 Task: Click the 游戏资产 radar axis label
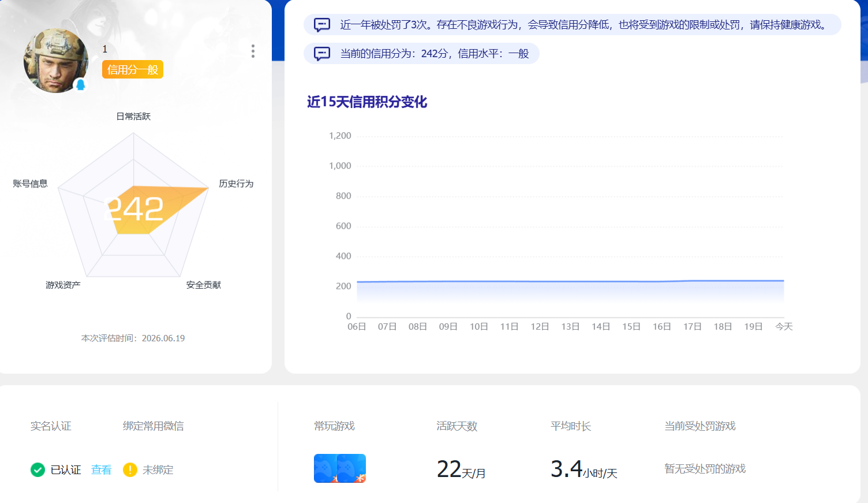pos(63,285)
